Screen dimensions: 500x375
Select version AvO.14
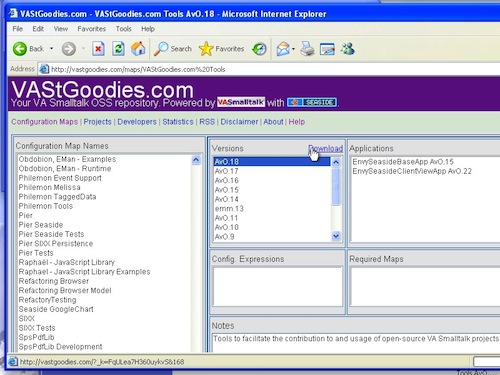[x=272, y=199]
